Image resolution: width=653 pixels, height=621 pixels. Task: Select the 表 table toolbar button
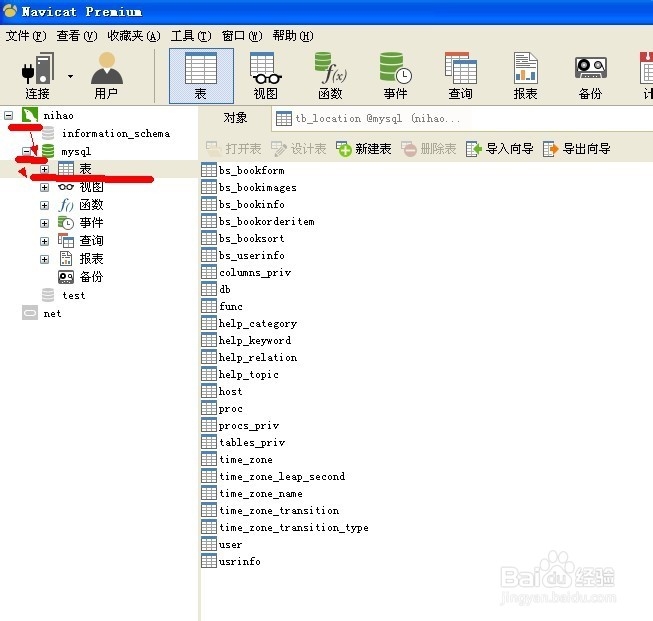coord(201,76)
